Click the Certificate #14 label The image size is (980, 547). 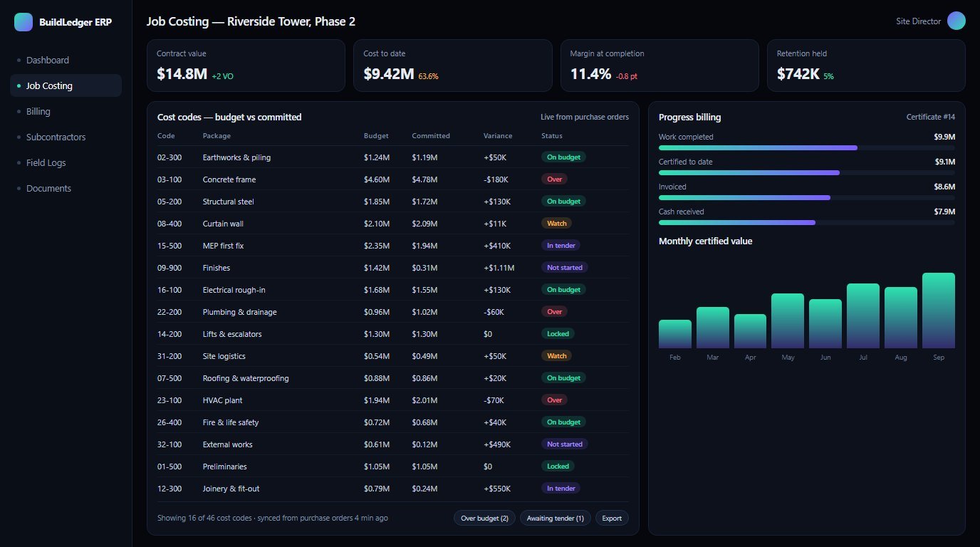[x=931, y=117]
